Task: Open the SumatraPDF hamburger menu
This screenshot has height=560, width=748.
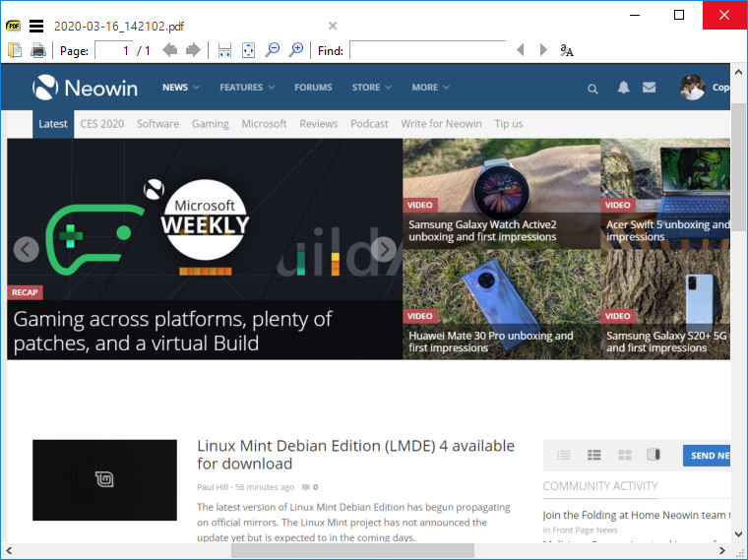Action: [x=36, y=26]
